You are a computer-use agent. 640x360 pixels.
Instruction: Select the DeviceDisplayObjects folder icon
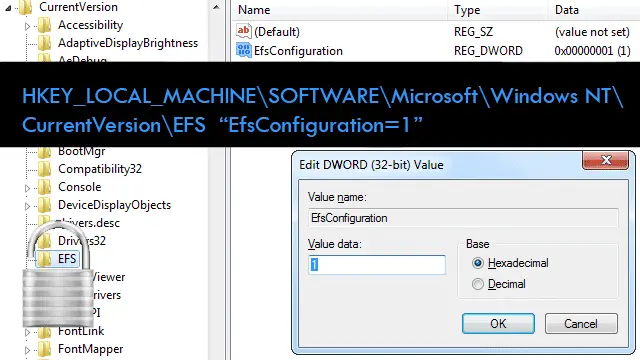click(44, 204)
